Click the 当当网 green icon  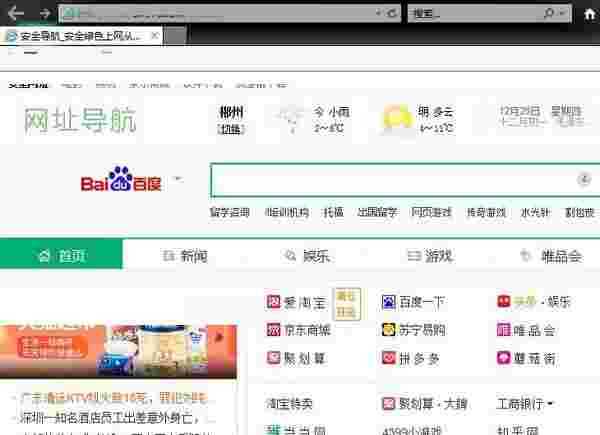pyautogui.click(x=273, y=430)
